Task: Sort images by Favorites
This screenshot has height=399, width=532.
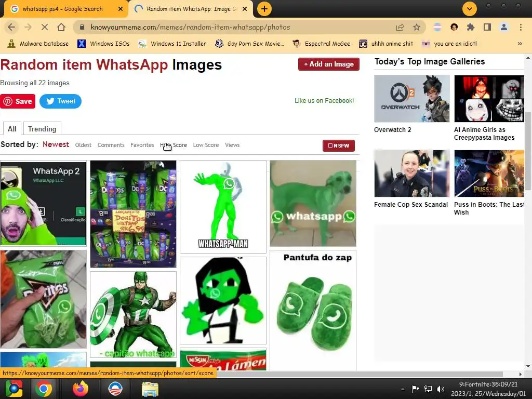Action: 142,145
